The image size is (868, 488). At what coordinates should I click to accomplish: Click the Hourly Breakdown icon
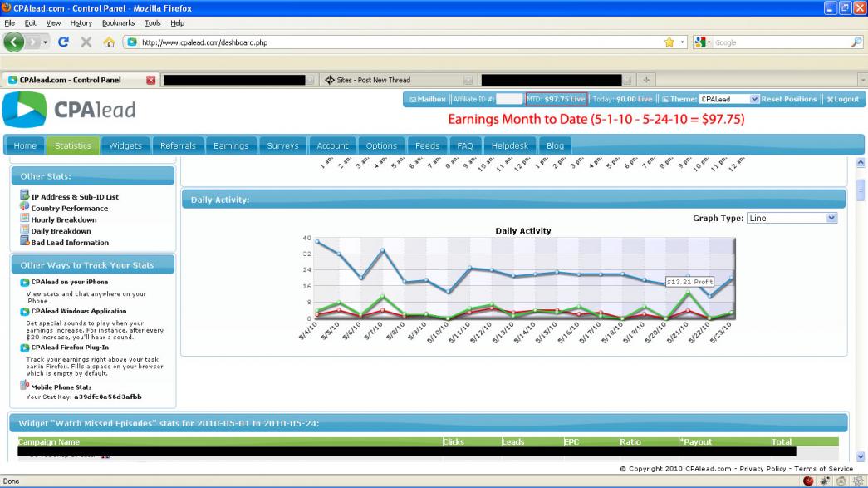click(x=25, y=219)
